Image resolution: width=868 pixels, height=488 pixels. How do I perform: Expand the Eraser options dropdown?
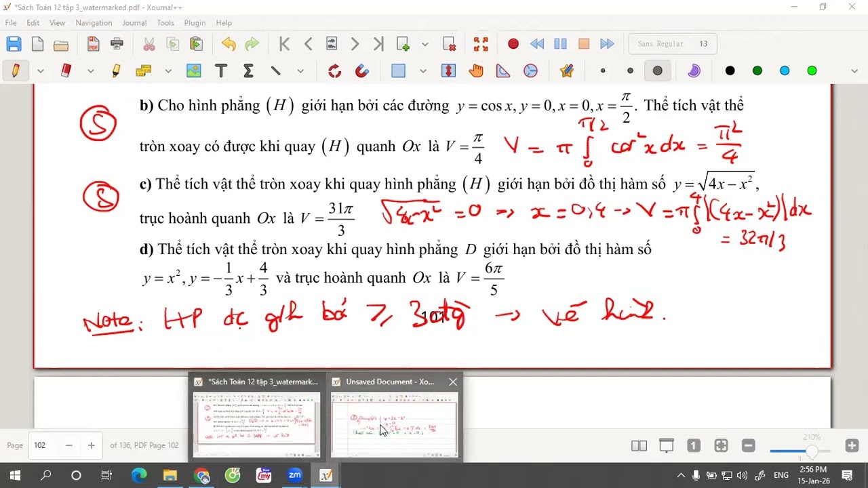click(x=91, y=70)
